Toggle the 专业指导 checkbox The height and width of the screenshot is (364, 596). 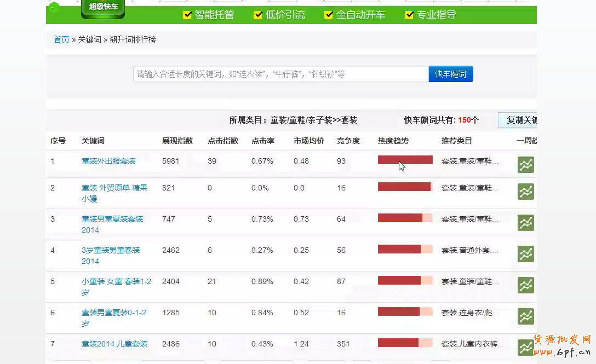(x=409, y=15)
